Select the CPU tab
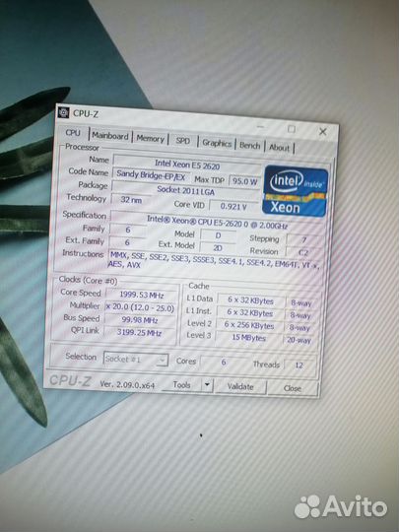399x532 pixels. [x=73, y=133]
